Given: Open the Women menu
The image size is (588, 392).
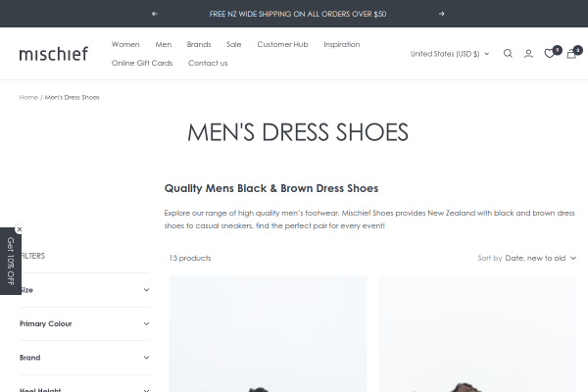Looking at the screenshot, I should point(125,44).
